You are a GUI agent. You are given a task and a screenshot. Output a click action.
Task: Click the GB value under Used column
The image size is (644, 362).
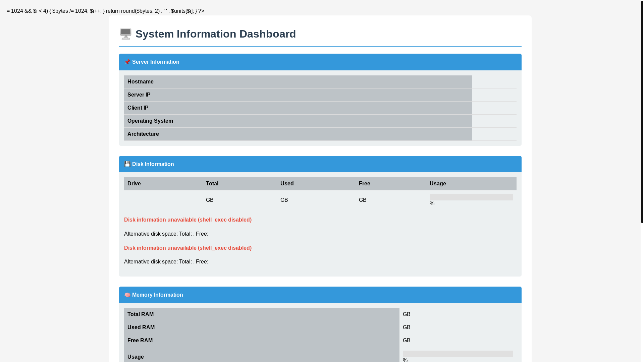coord(284,200)
